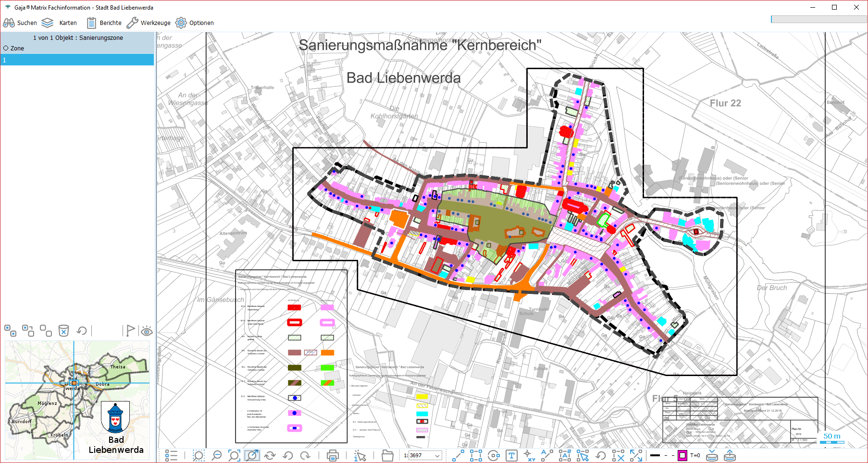The height and width of the screenshot is (463, 868).
Task: Click the open folder icon
Action: 387,455
